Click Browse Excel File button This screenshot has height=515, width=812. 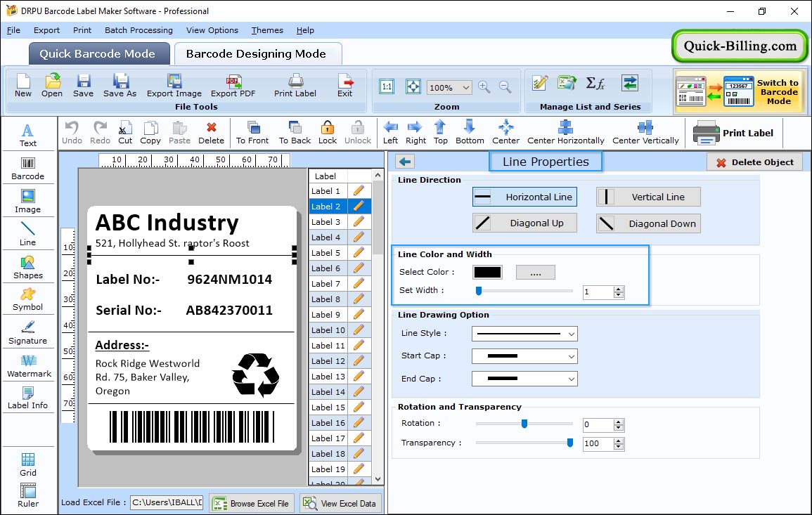252,503
